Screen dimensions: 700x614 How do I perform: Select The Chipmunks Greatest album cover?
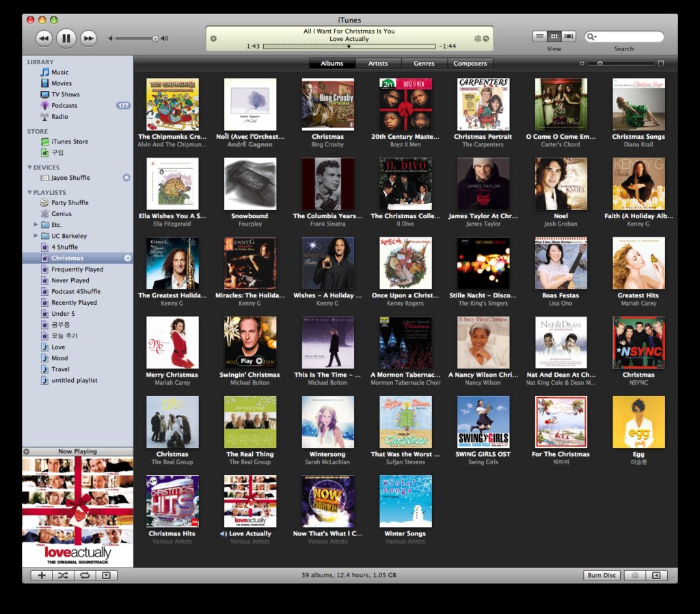tap(172, 105)
